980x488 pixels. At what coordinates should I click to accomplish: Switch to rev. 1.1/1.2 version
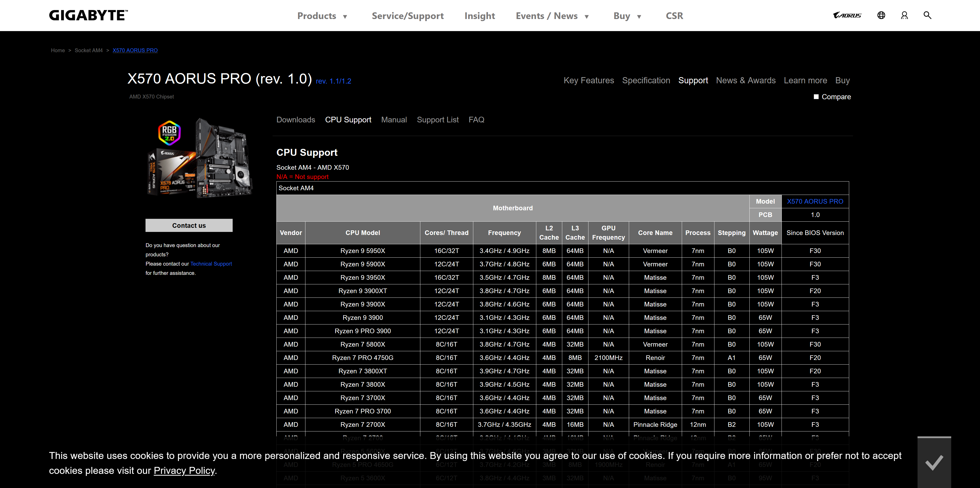(x=333, y=81)
